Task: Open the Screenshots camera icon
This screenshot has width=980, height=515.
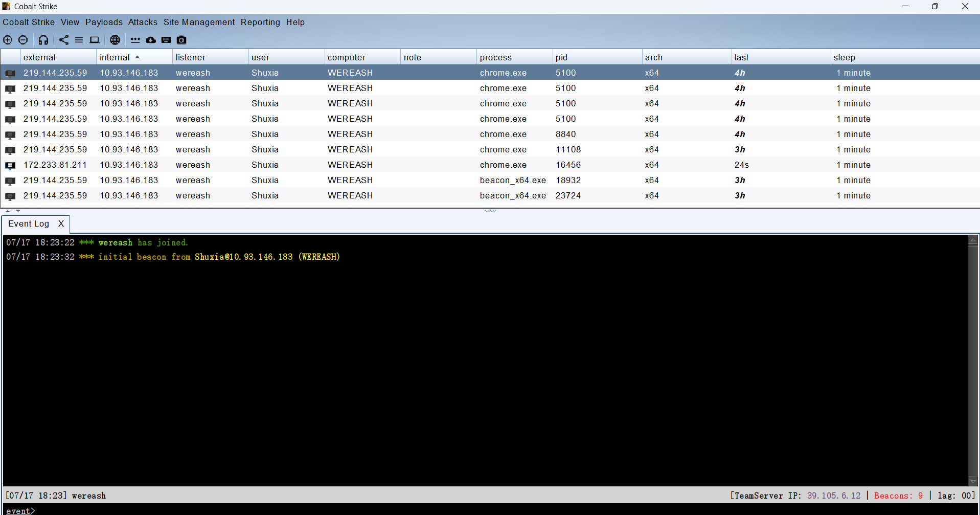Action: (x=181, y=40)
